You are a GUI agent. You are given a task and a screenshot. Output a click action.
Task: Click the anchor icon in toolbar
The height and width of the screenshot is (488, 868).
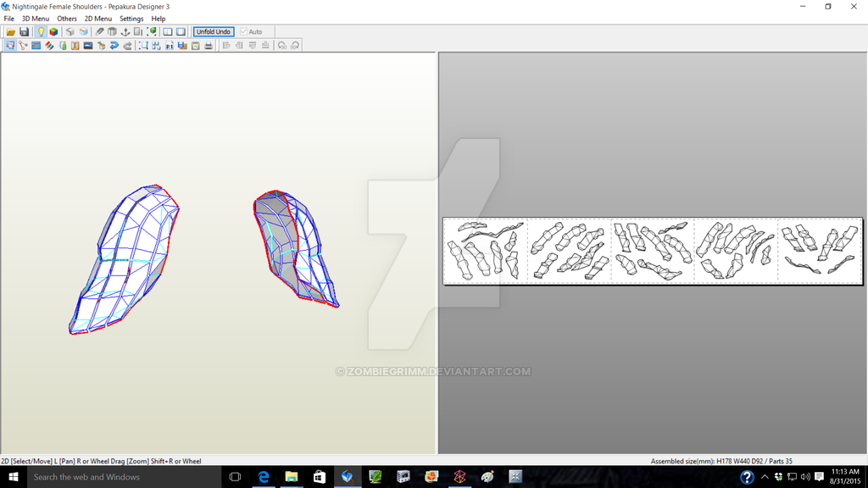coord(125,32)
